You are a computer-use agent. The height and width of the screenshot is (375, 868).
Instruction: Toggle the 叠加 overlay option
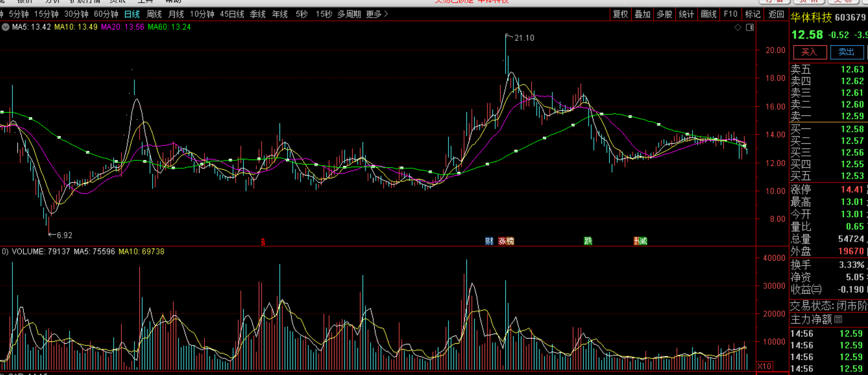[x=642, y=15]
